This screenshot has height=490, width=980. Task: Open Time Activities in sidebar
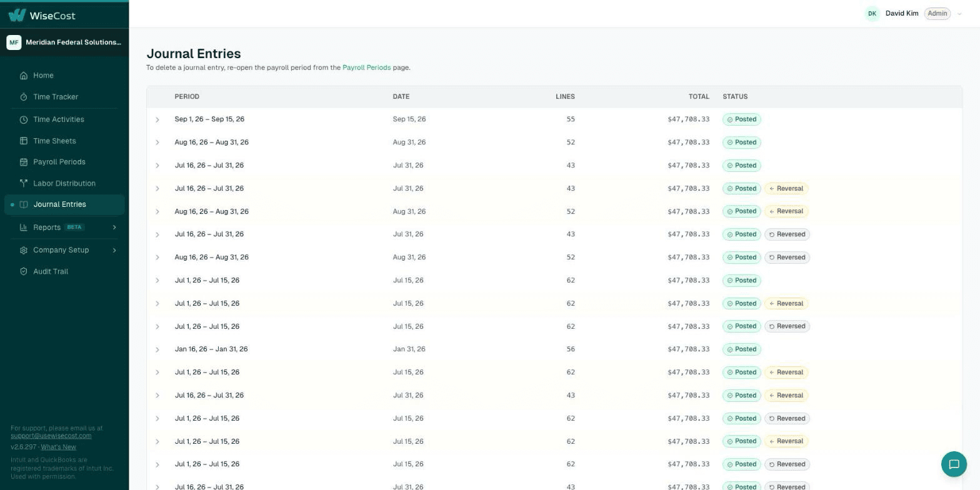coord(64,119)
